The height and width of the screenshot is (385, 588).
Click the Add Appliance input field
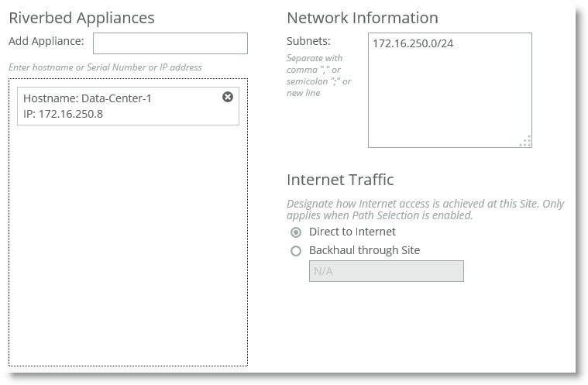pos(170,43)
